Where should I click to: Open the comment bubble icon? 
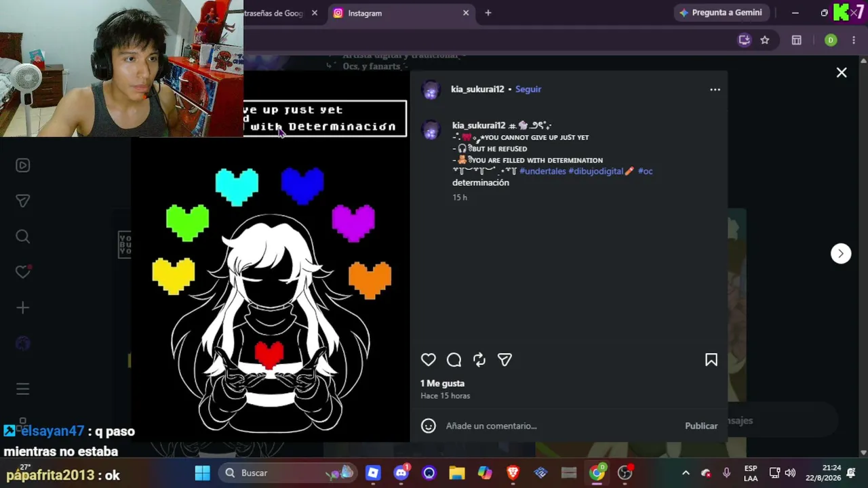coord(454,360)
